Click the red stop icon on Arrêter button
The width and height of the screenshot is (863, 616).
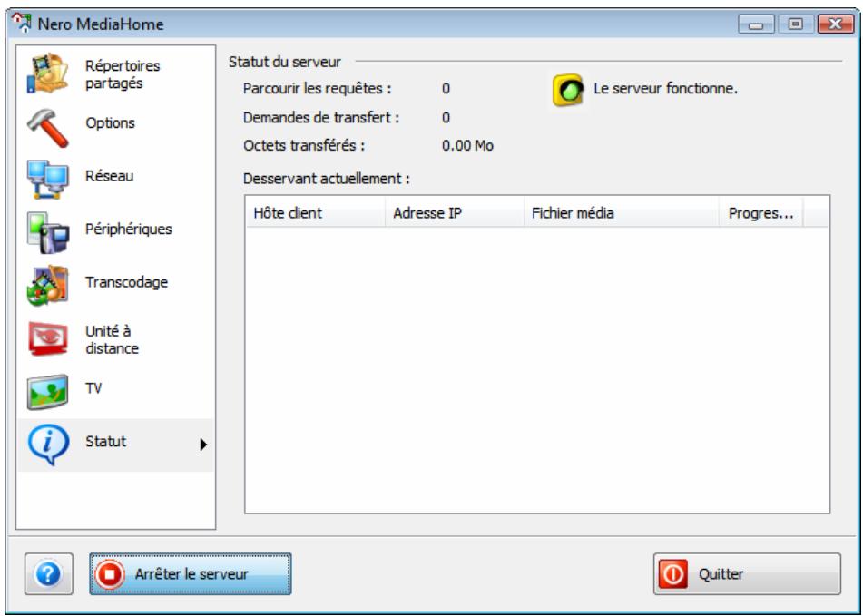point(110,574)
